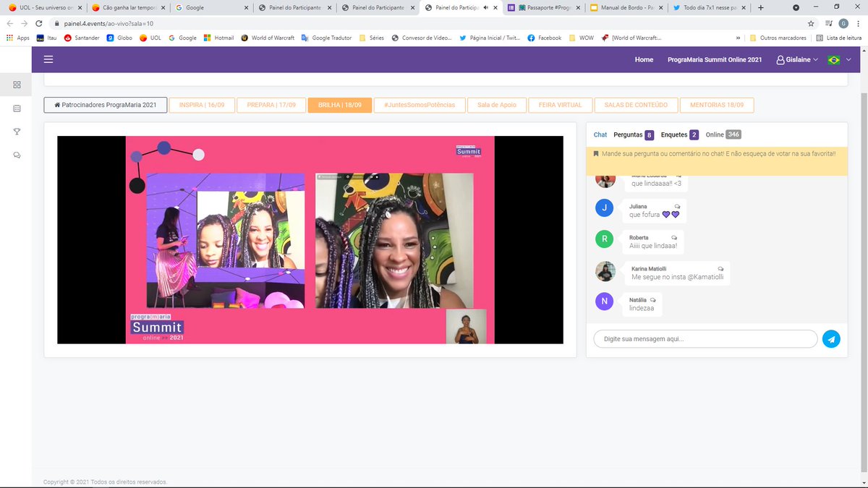Screen dimensions: 868x488
Task: Open the trophy icon in left sidebar
Action: (17, 132)
